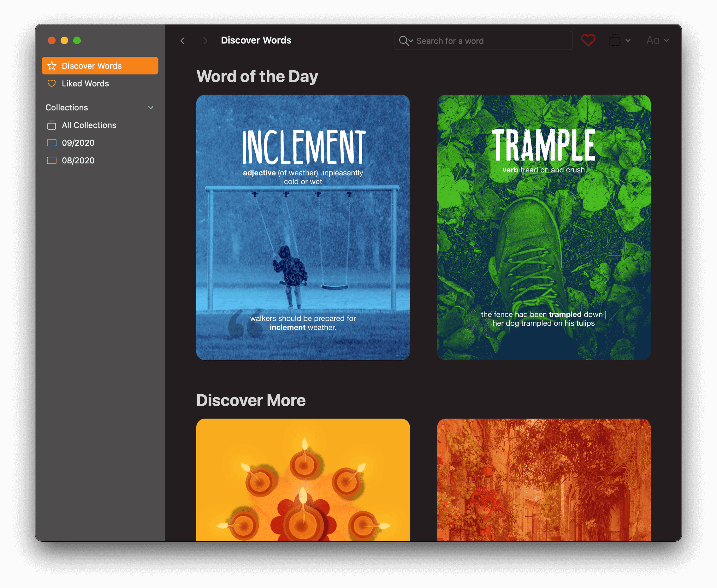The height and width of the screenshot is (588, 717).
Task: Click the star icon beside Discover Words
Action: click(52, 66)
